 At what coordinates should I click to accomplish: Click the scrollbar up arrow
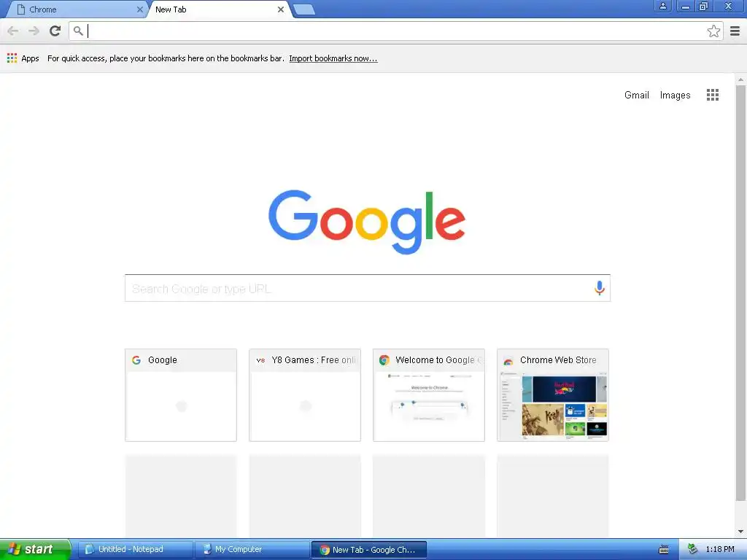coord(740,79)
